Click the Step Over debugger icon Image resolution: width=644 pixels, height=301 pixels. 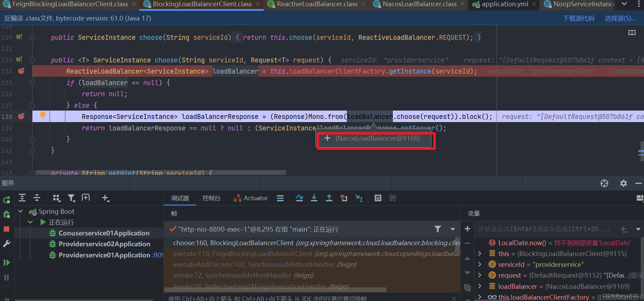(x=299, y=198)
